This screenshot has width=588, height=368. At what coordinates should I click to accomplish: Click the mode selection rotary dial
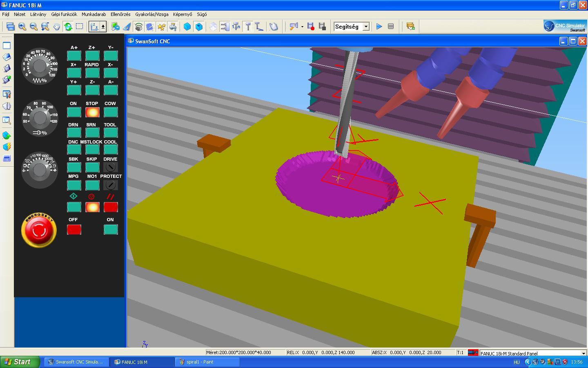pos(40,170)
